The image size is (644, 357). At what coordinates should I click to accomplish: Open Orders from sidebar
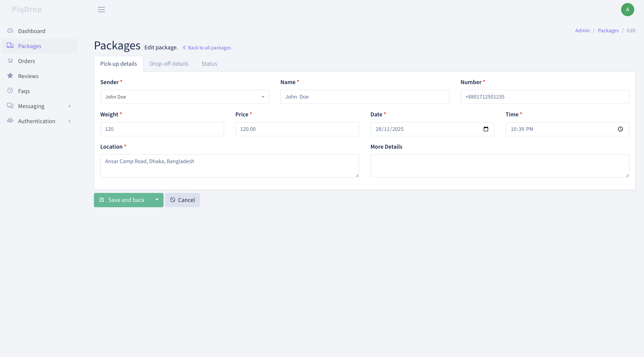39,61
